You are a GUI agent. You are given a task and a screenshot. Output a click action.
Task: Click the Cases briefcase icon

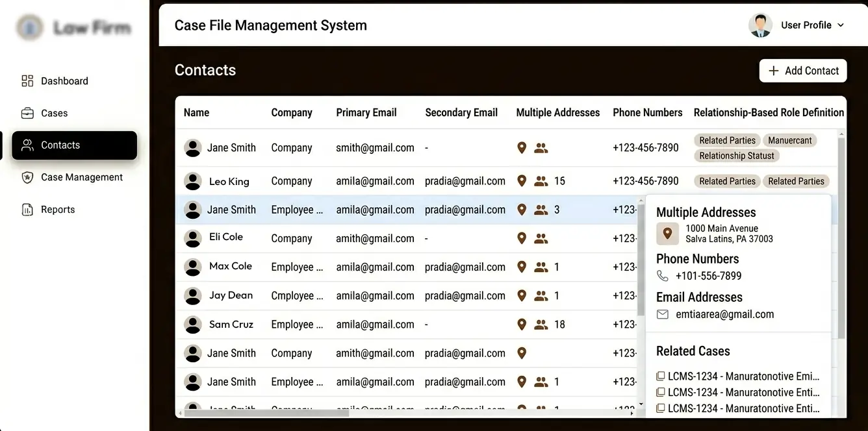pyautogui.click(x=27, y=113)
